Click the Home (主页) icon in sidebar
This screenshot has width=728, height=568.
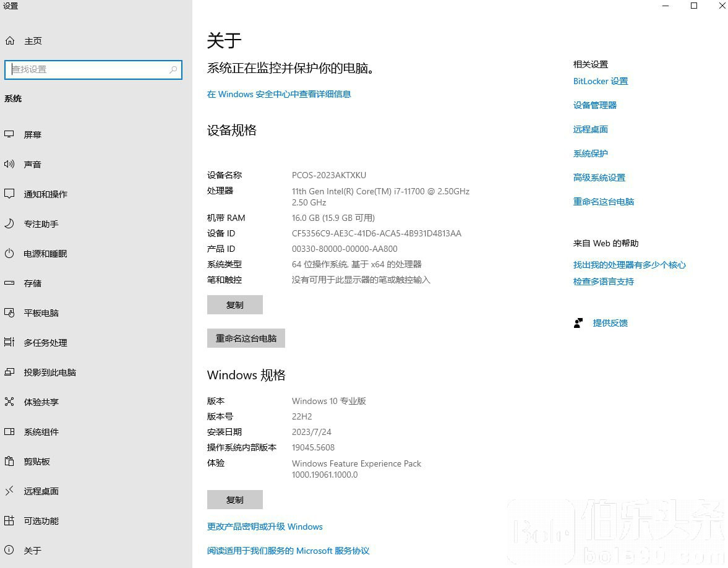pyautogui.click(x=9, y=41)
